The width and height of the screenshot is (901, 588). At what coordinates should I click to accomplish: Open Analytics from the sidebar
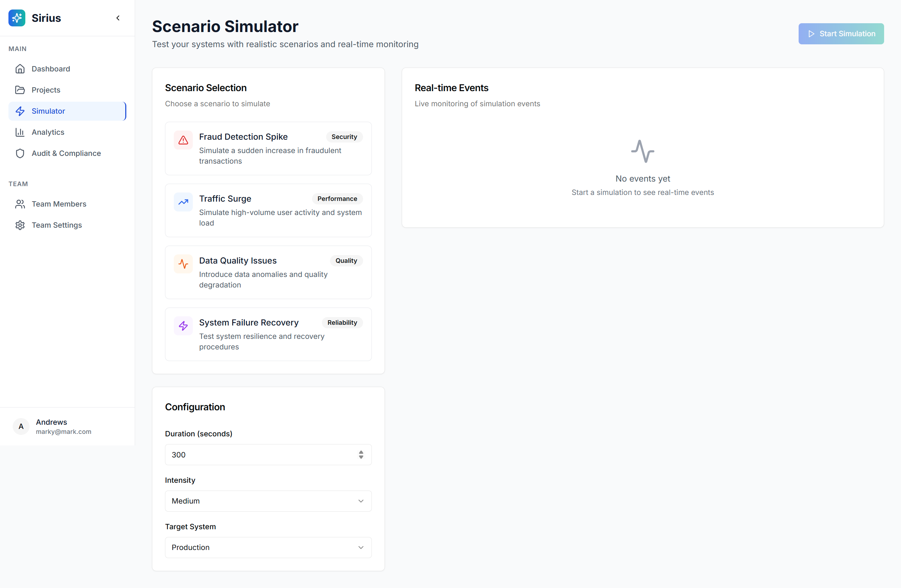point(48,132)
